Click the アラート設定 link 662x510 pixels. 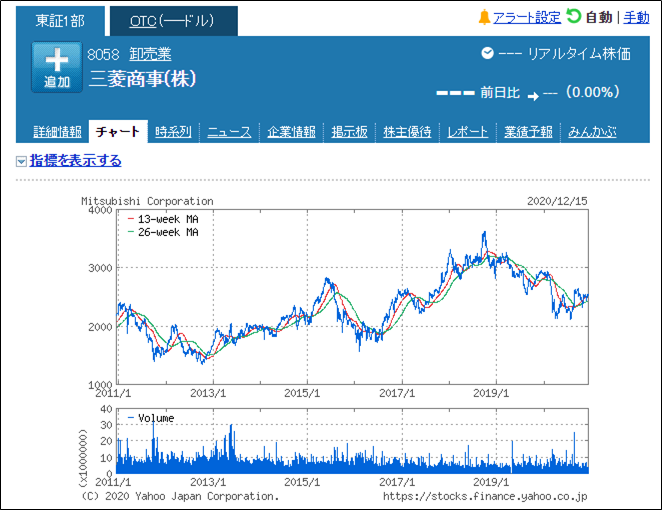click(527, 18)
